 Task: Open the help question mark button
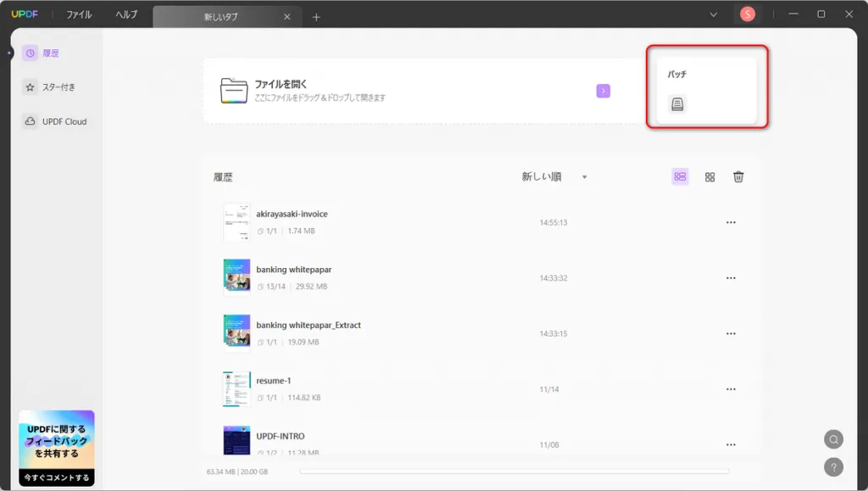[833, 466]
